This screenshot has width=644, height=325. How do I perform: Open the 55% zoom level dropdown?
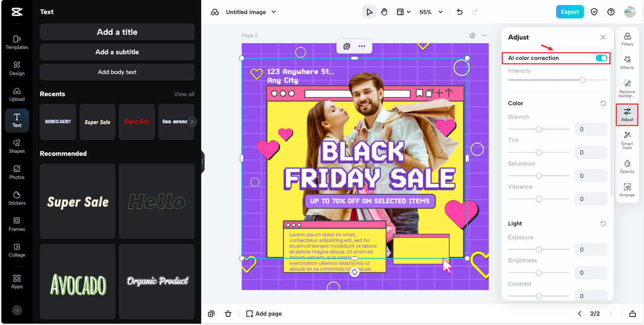431,12
